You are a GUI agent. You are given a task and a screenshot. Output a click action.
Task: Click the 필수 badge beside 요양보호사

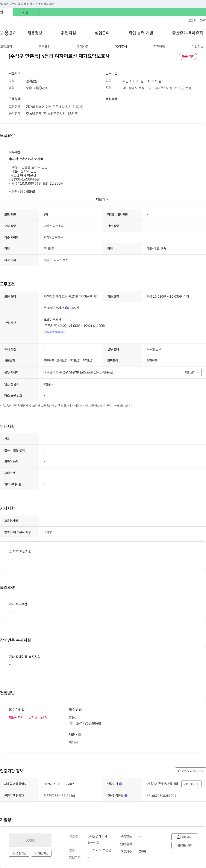(47, 260)
